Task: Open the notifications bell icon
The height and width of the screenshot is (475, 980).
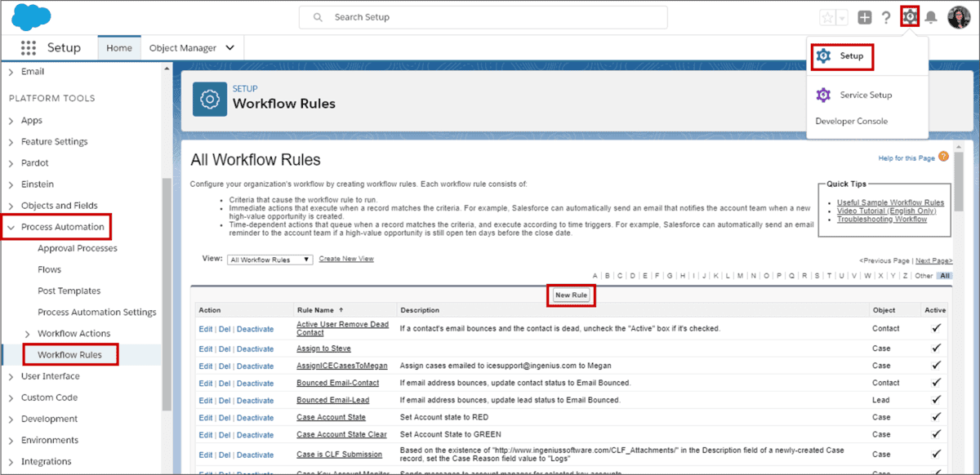Action: (930, 17)
